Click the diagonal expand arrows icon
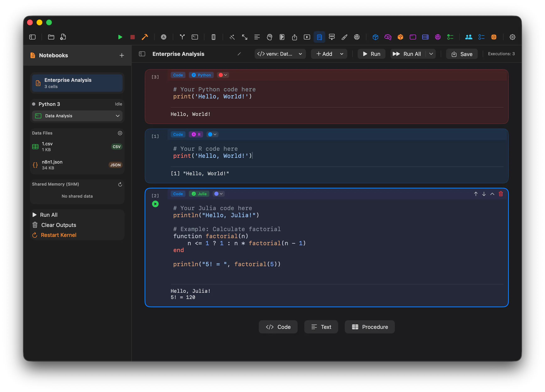The width and height of the screenshot is (545, 392). (245, 37)
